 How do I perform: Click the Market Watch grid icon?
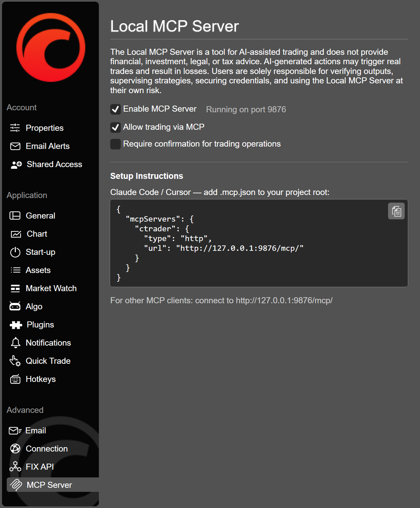(x=15, y=288)
